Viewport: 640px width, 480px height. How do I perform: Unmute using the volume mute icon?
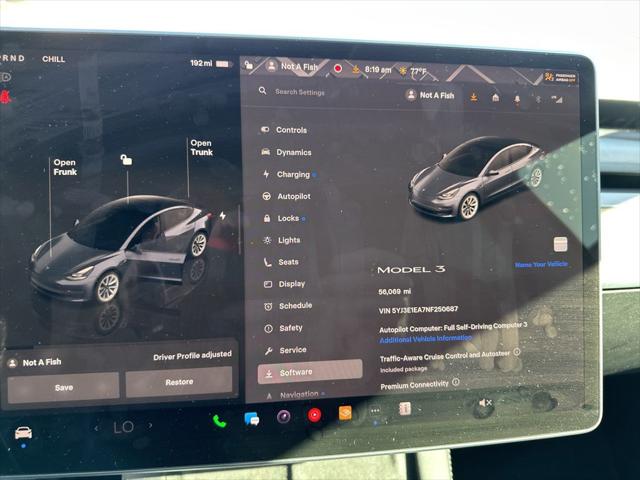coord(485,403)
